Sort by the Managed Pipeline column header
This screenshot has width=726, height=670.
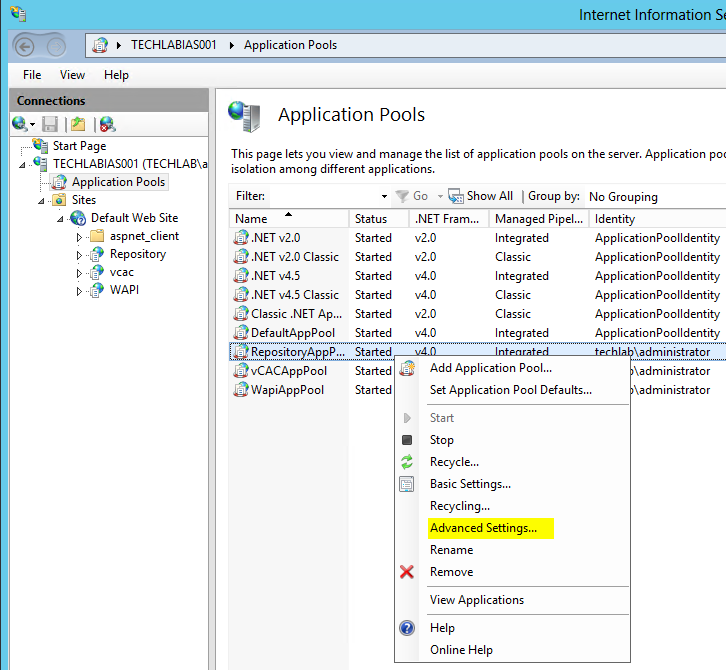pos(539,219)
